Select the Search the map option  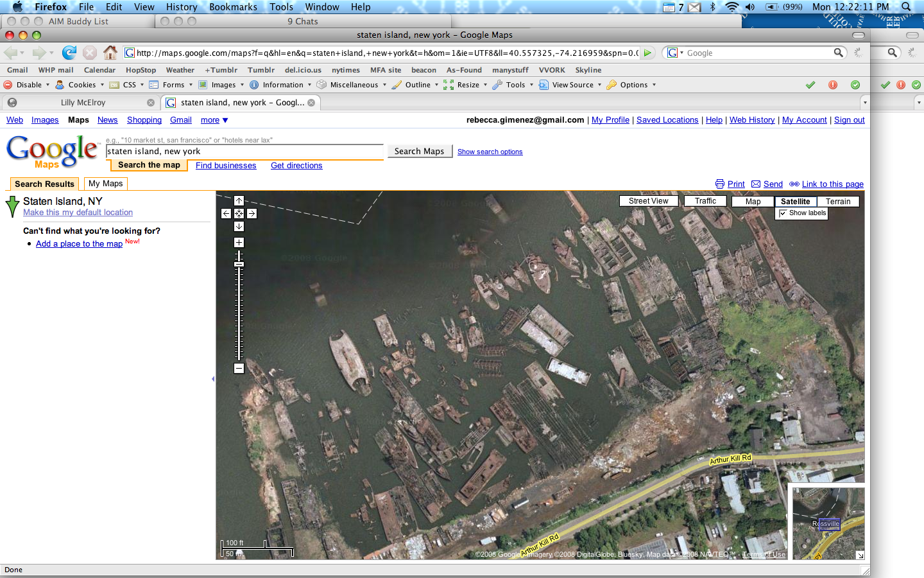click(149, 165)
